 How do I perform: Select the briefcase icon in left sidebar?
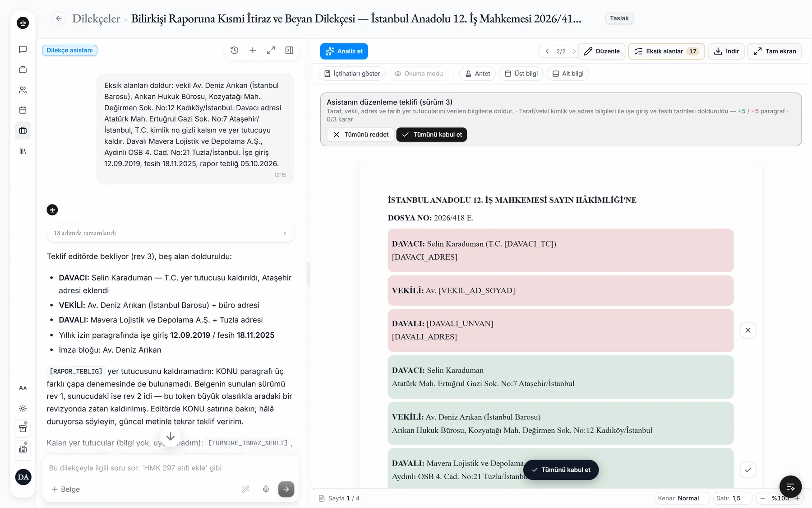click(x=23, y=130)
